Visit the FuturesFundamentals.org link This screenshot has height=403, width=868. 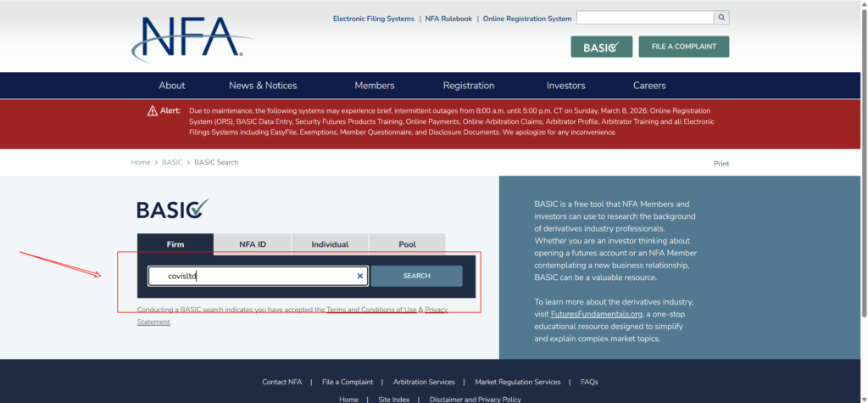(596, 314)
